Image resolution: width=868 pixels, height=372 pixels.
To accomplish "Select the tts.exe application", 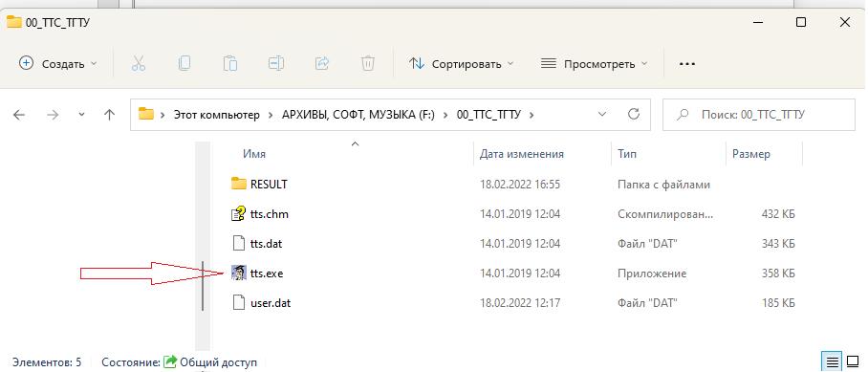I will (x=267, y=274).
